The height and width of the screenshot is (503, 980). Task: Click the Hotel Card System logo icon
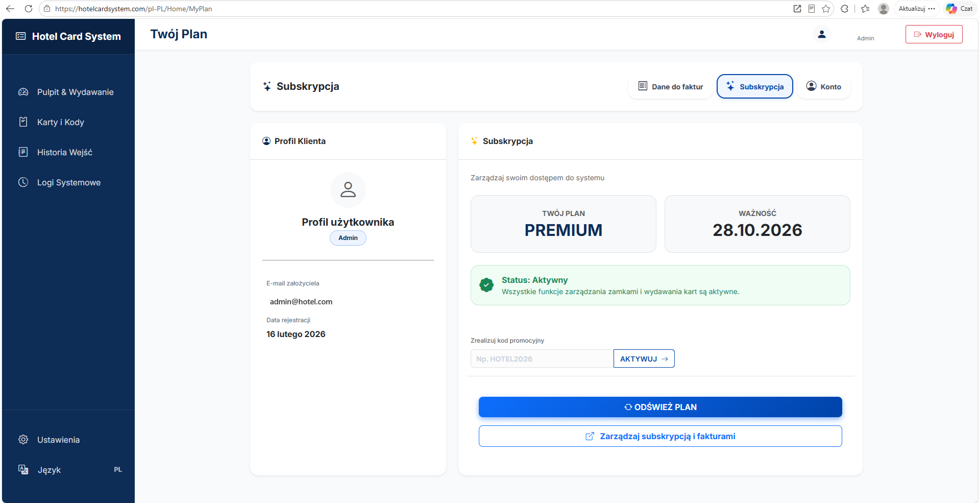21,36
